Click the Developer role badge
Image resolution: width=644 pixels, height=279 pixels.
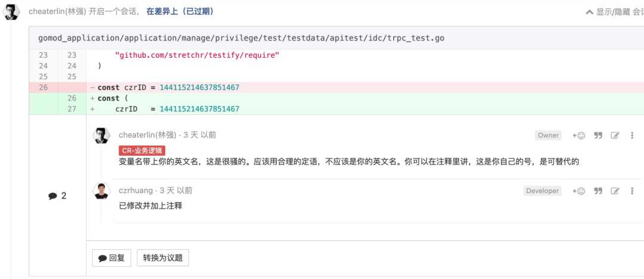[x=543, y=191]
